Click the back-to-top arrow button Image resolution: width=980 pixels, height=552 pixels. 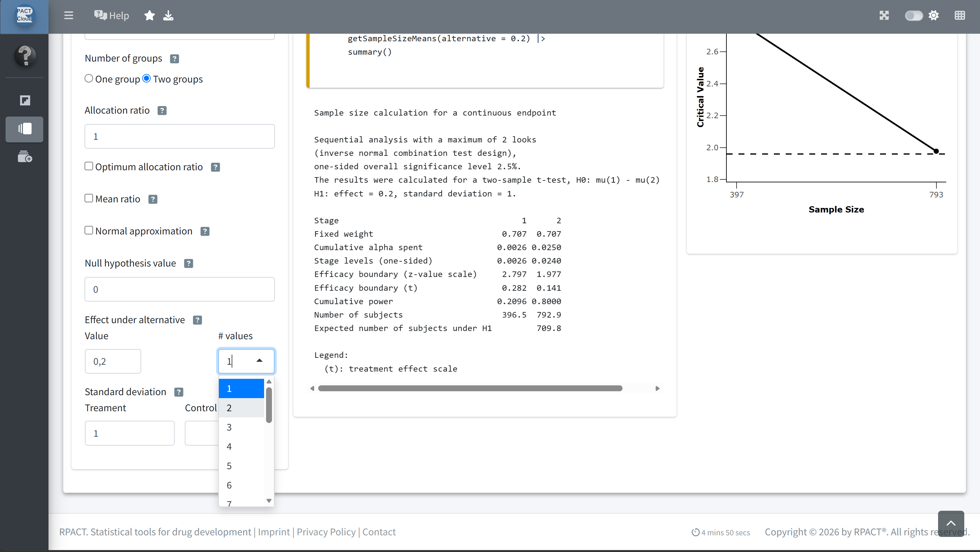(951, 524)
